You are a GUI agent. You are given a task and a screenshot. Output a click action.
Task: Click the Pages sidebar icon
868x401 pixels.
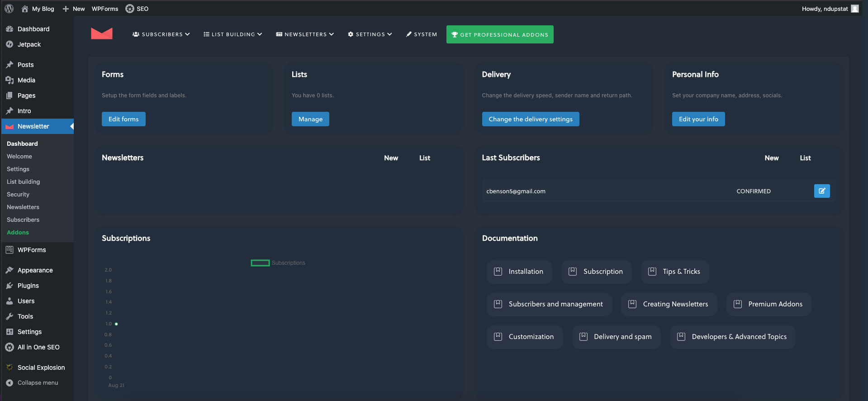[9, 95]
